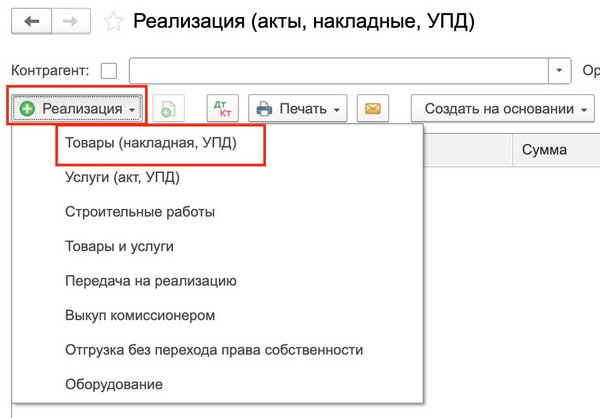Screen dimensions: 600x418
Task: Choose Строительные работы menu item
Action: pyautogui.click(x=140, y=212)
